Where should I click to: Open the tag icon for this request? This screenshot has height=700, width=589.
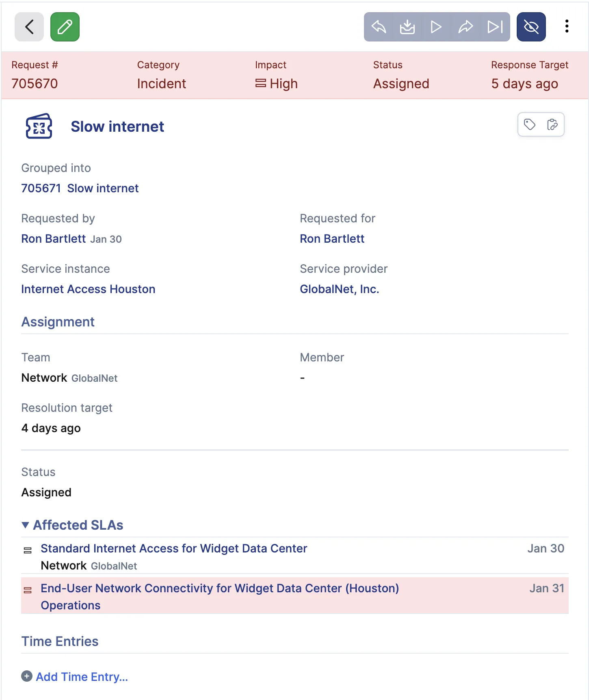point(530,125)
